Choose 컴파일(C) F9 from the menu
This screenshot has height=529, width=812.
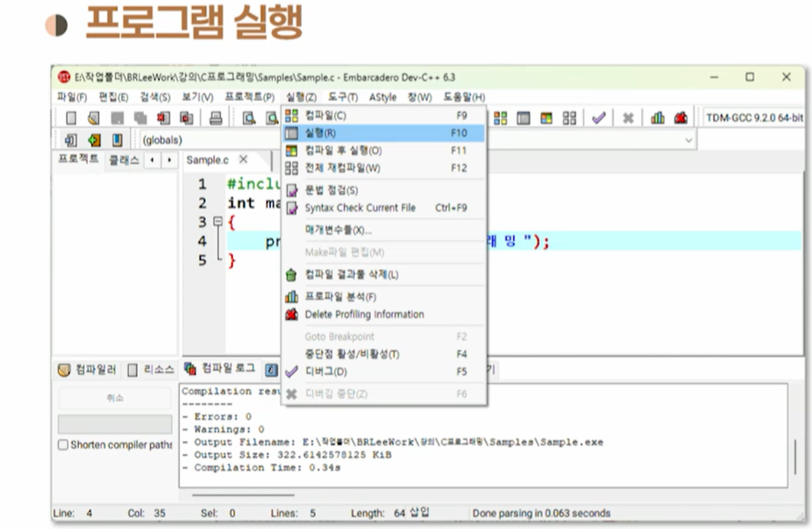pos(384,115)
